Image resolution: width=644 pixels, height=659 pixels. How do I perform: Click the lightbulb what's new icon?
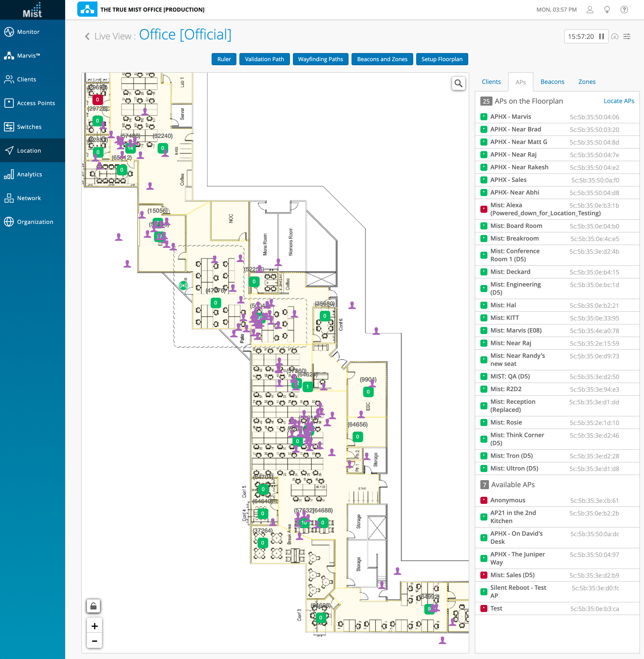click(x=607, y=10)
